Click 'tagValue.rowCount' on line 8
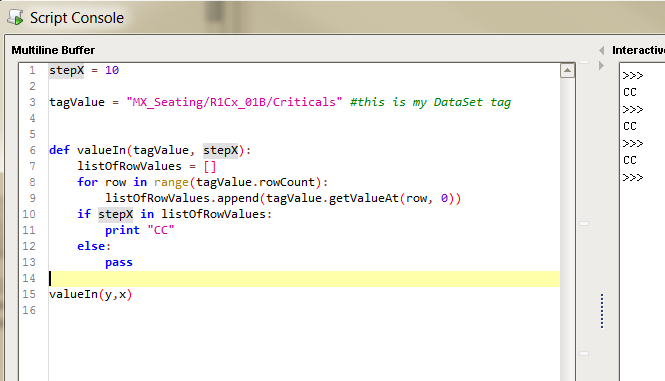The width and height of the screenshot is (665, 381). (255, 182)
